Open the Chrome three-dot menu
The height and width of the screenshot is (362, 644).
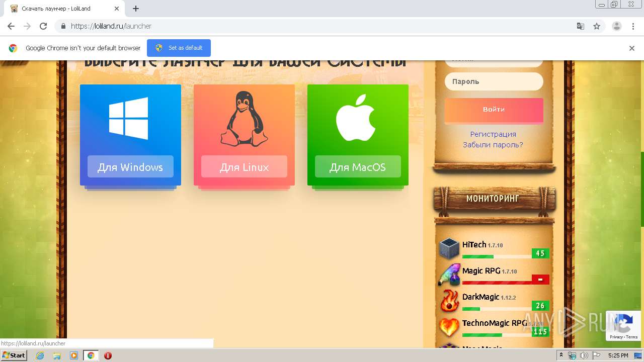coord(633,26)
